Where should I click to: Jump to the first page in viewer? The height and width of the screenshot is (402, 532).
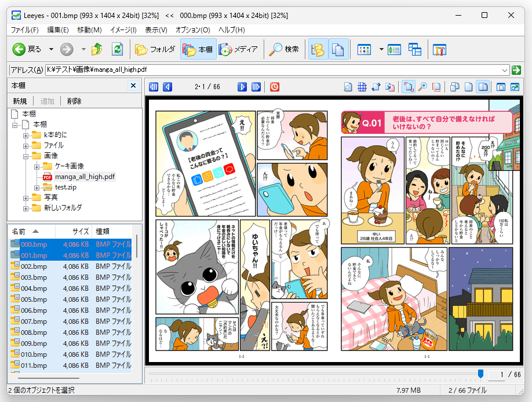pos(154,87)
